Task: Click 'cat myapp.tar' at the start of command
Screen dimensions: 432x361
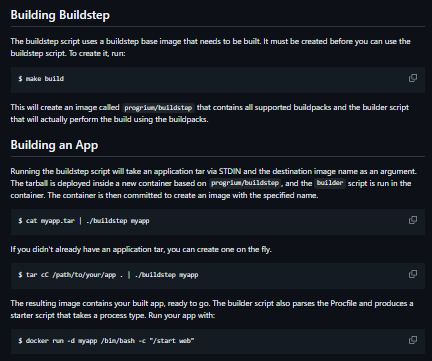Action: pos(50,221)
